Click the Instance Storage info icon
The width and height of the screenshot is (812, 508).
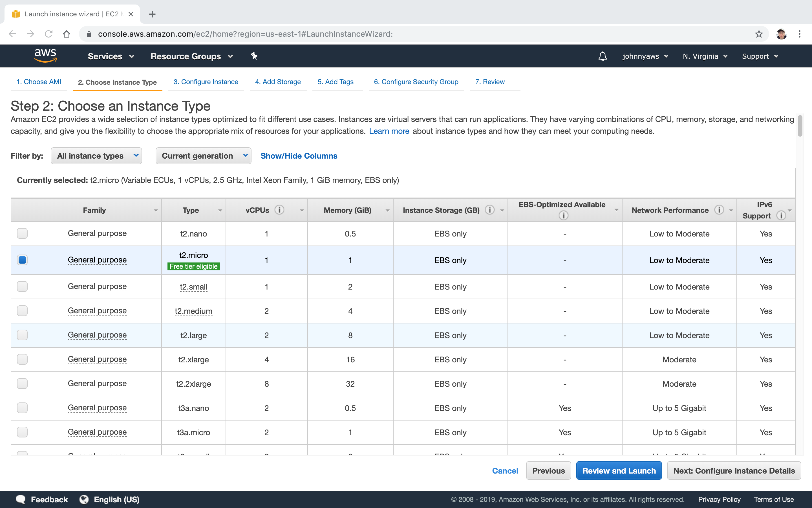489,210
